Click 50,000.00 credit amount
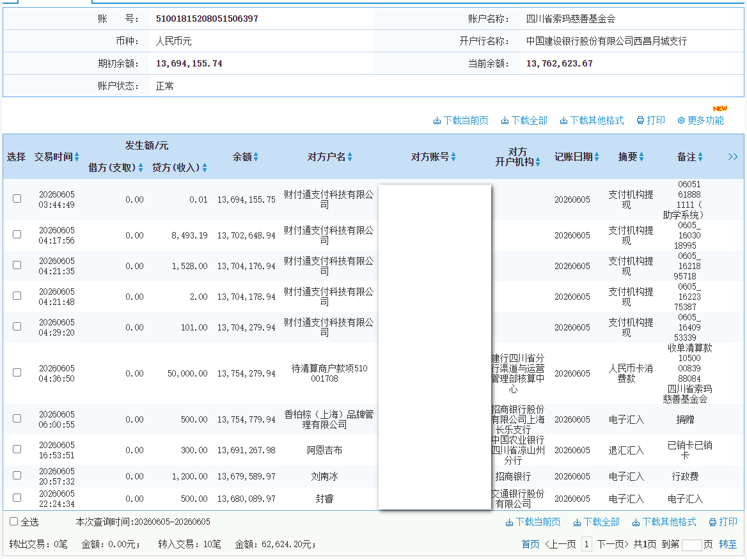Screen dimensions: 747x560 (187, 373)
